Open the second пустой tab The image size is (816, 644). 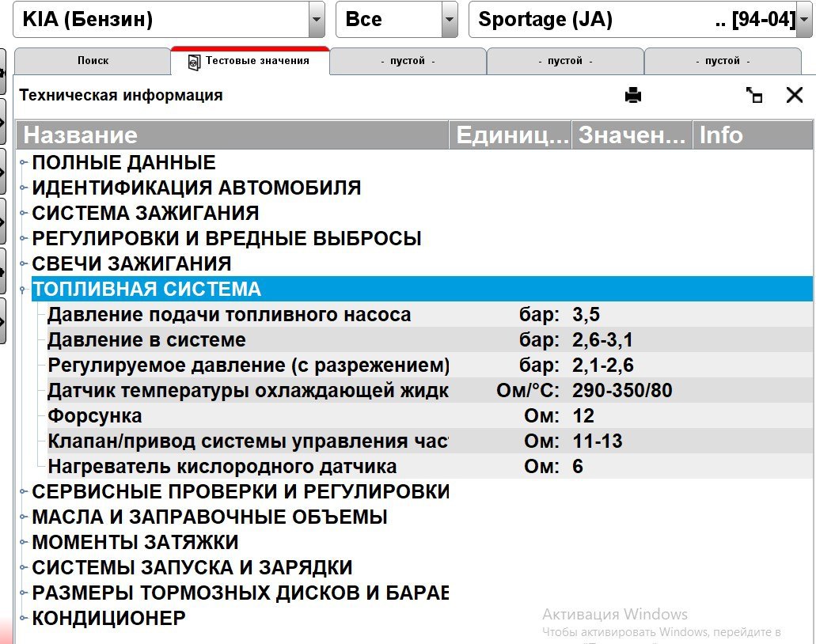[x=565, y=61]
